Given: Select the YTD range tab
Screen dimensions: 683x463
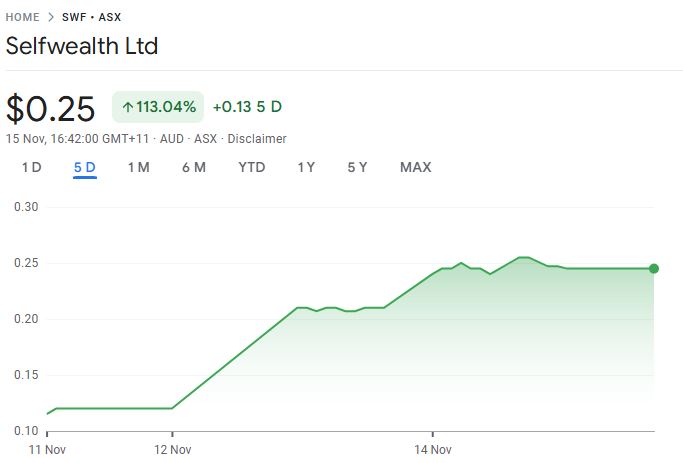Looking at the screenshot, I should (x=252, y=167).
